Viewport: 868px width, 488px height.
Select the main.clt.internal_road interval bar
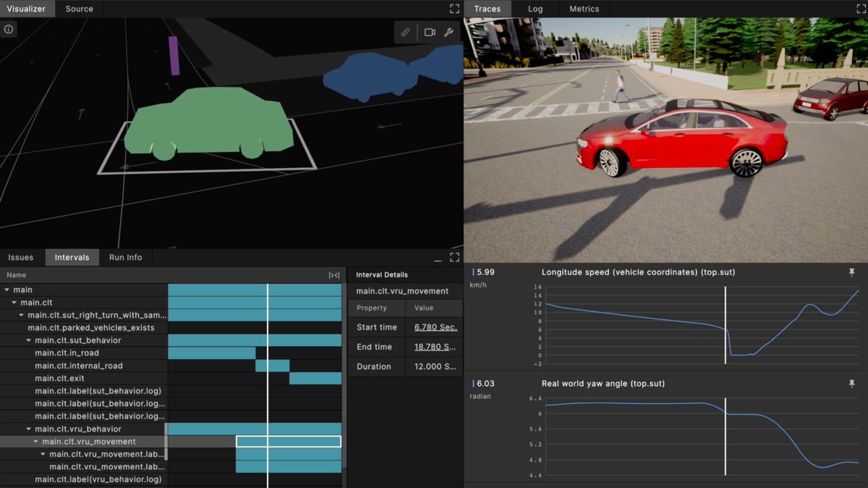coord(272,366)
